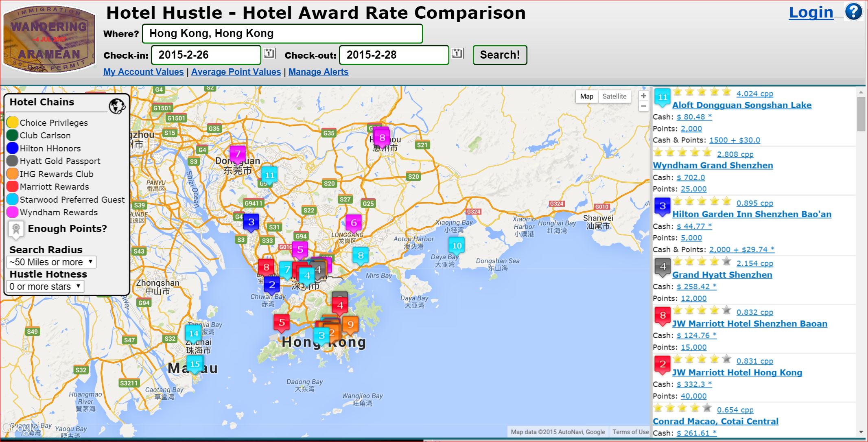The image size is (868, 442).
Task: Click the Enough Points ribbon marker icon
Action: (x=16, y=229)
